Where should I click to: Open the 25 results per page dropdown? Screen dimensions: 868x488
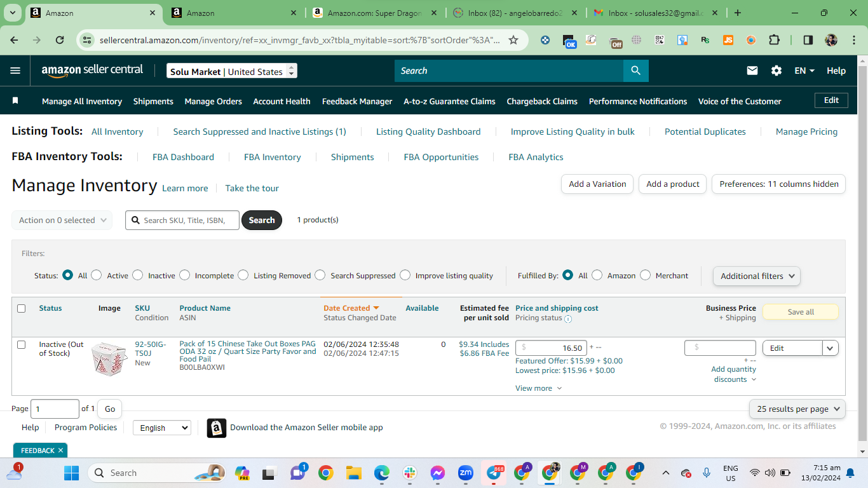pyautogui.click(x=797, y=409)
